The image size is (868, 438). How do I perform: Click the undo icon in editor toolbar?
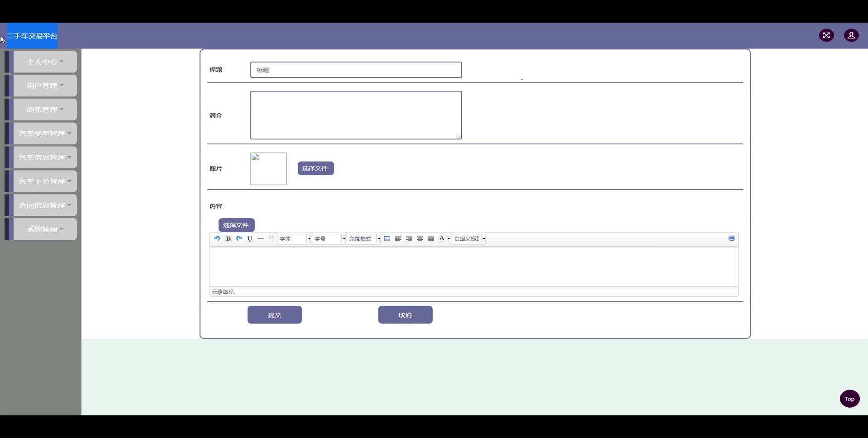[x=217, y=238]
